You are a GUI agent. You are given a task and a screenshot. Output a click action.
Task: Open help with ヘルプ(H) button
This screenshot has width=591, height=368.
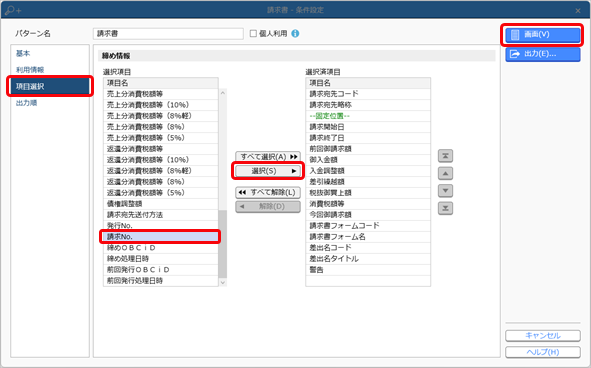click(x=543, y=352)
